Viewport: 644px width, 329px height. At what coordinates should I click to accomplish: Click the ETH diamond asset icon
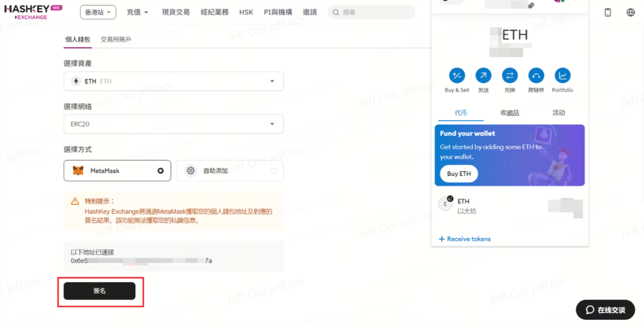click(x=75, y=81)
